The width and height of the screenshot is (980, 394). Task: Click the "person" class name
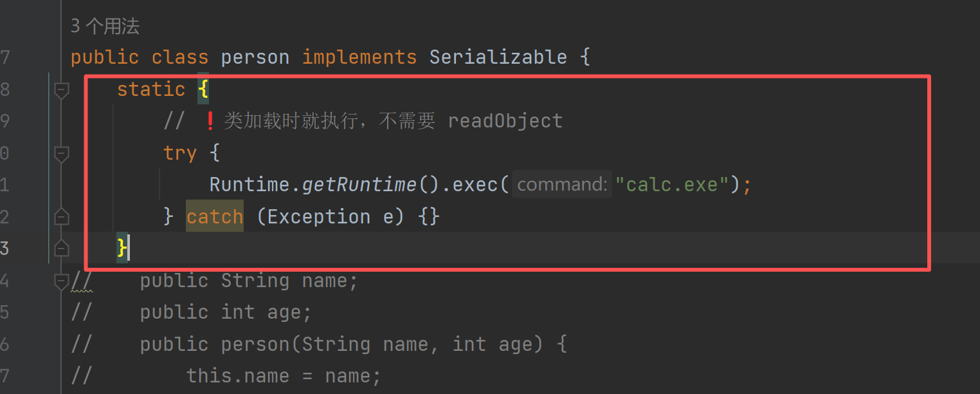click(x=255, y=57)
